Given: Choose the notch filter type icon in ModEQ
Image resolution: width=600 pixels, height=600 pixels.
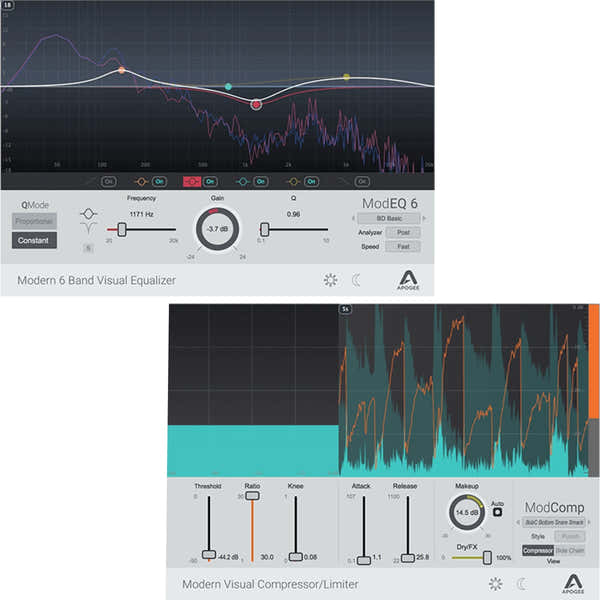Looking at the screenshot, I should tap(88, 228).
